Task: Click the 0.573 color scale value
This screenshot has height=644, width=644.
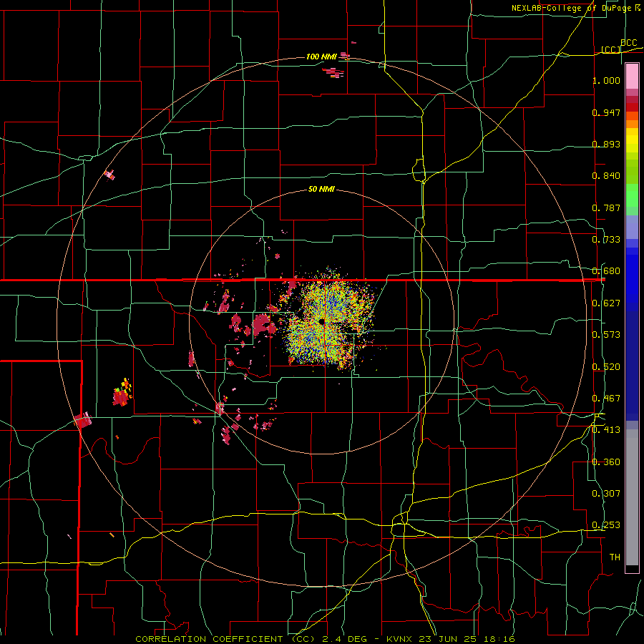Action: [606, 334]
